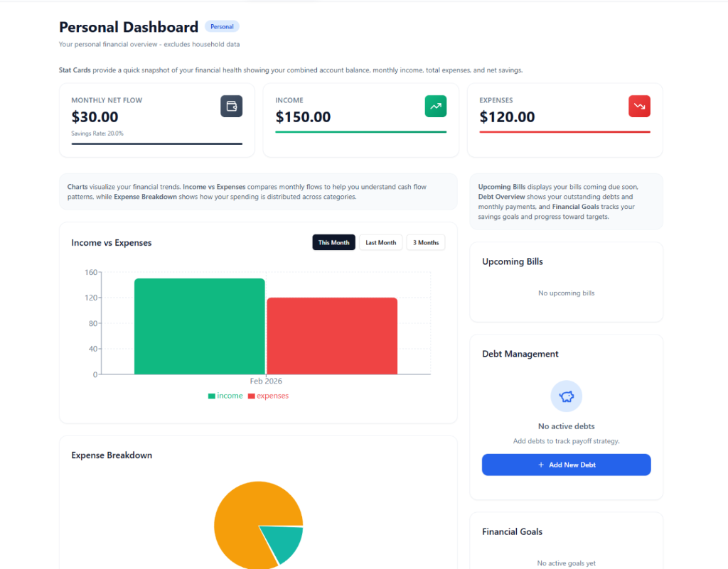Click the No active debts text

[567, 426]
